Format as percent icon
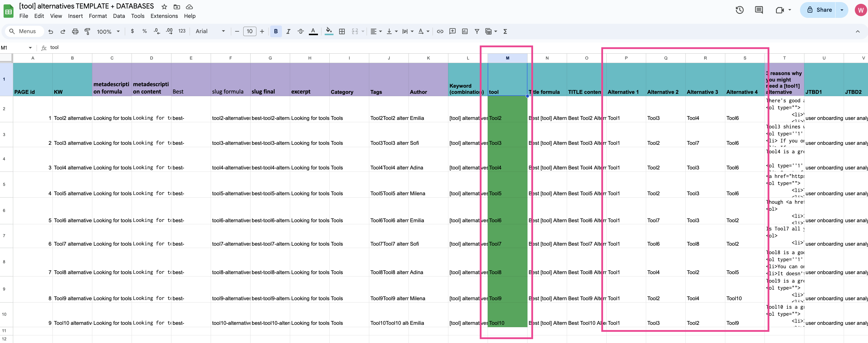Viewport: 868px width, 343px height. coord(144,31)
